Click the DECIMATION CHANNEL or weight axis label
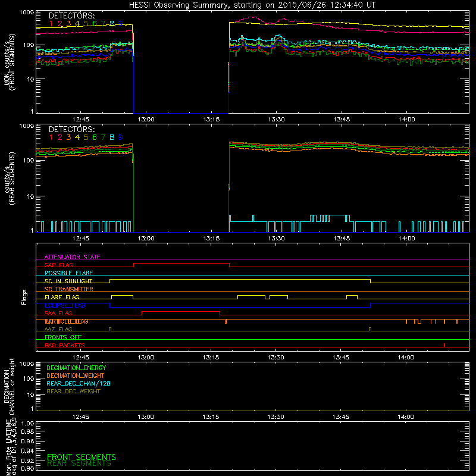 9,386
